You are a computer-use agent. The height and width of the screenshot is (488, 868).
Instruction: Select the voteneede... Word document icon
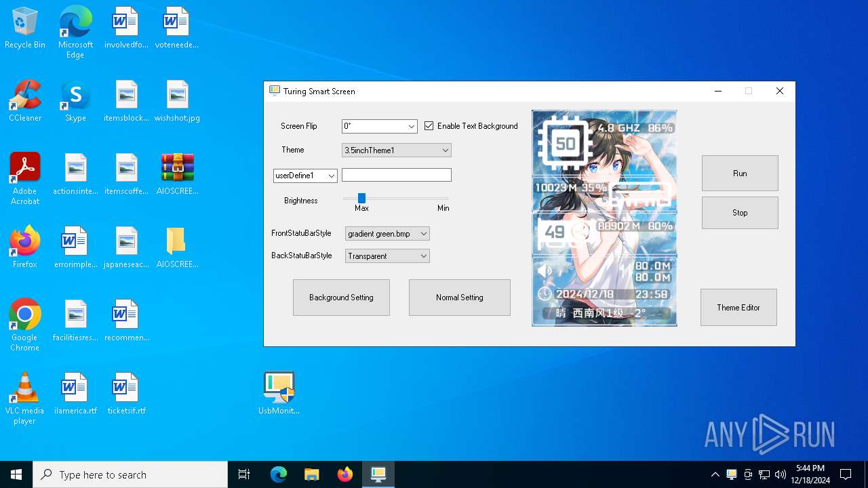177,28
